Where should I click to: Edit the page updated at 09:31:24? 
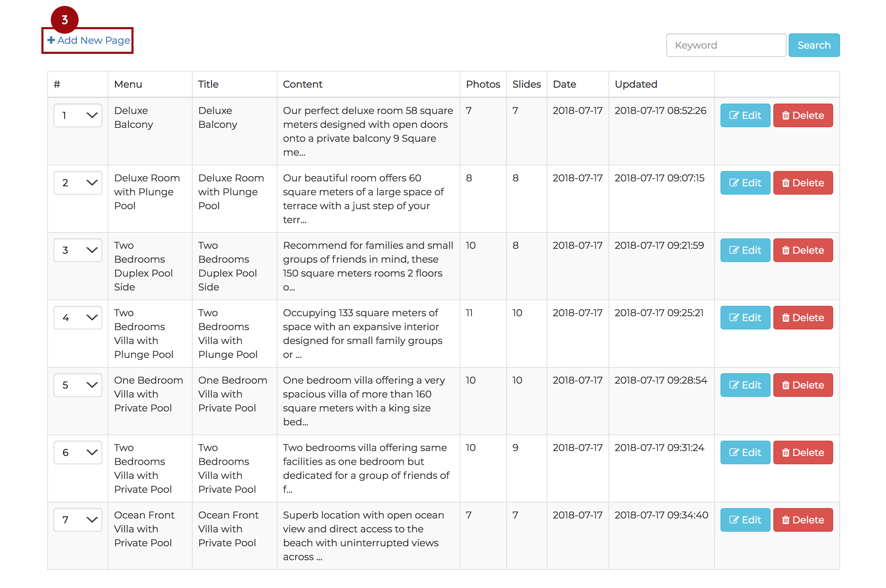tap(745, 452)
